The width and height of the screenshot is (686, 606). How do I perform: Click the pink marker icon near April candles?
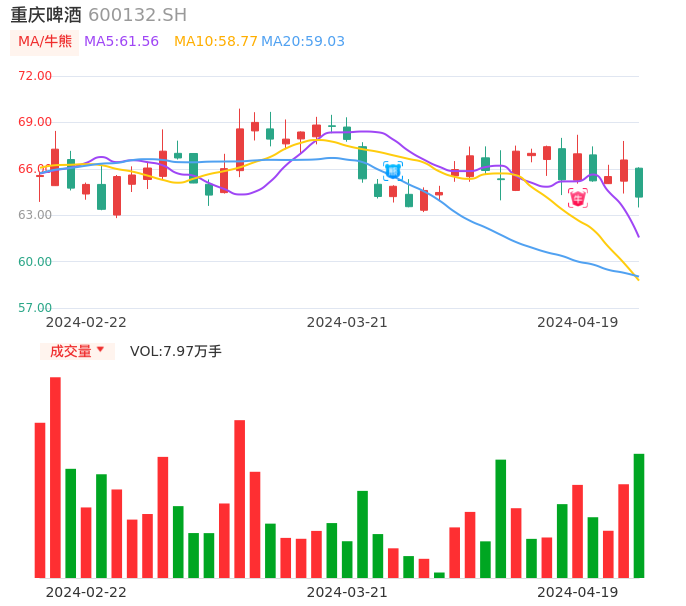578,198
